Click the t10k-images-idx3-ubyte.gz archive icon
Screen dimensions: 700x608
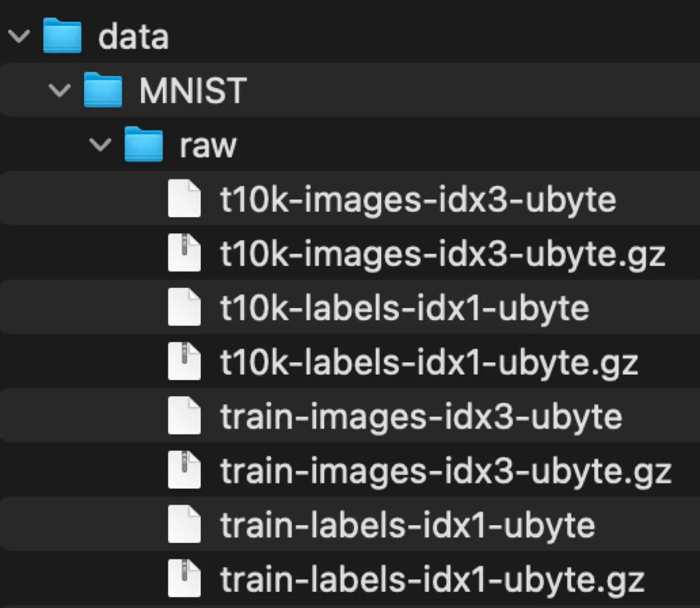click(x=184, y=253)
